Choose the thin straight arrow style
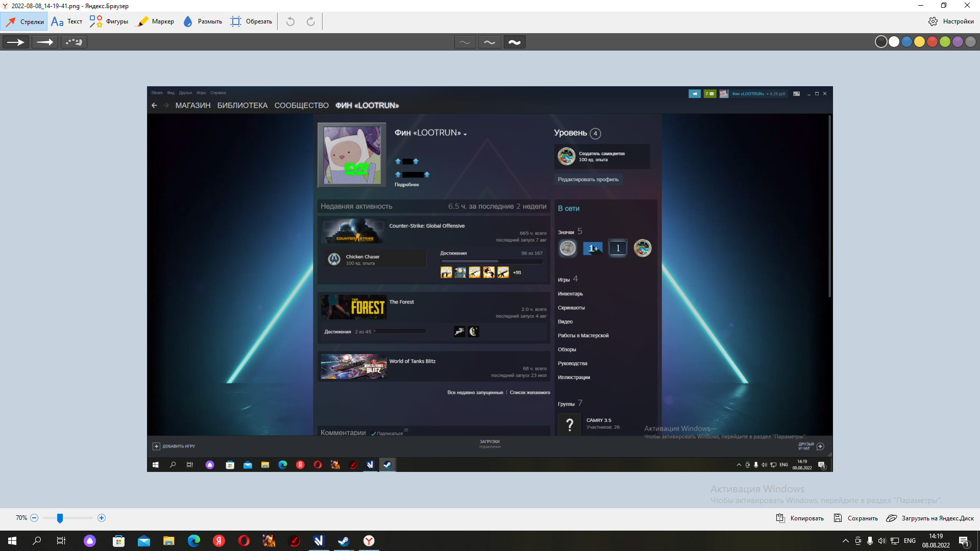Screen dimensions: 980x551 point(16,42)
